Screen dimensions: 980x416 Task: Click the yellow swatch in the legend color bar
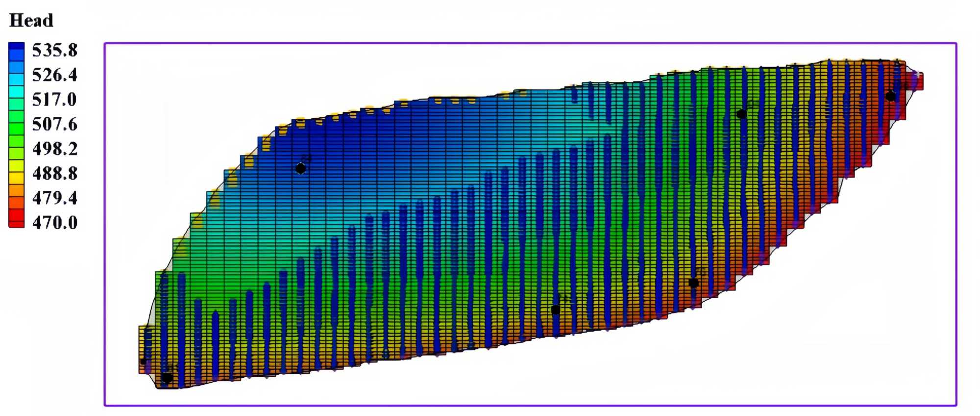coord(16,173)
